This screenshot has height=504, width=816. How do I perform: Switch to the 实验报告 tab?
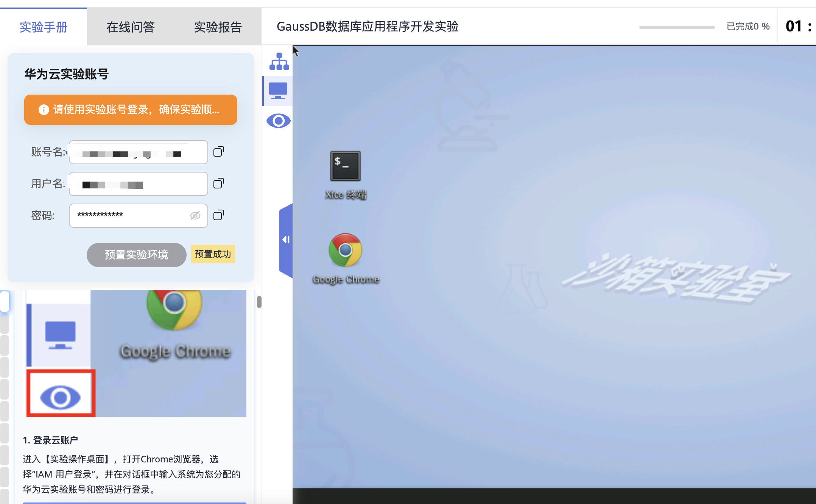point(218,27)
